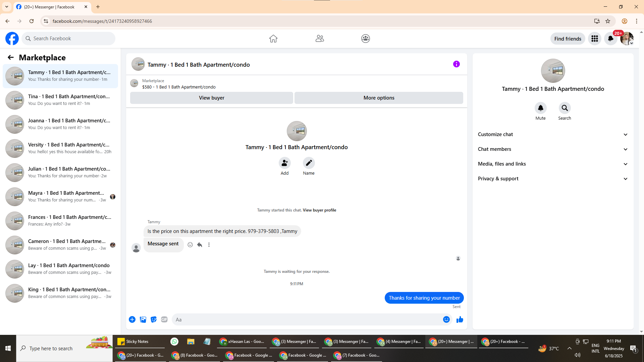Click the browser address bar URL
Viewport: 644px width, 362px height.
(102, 21)
